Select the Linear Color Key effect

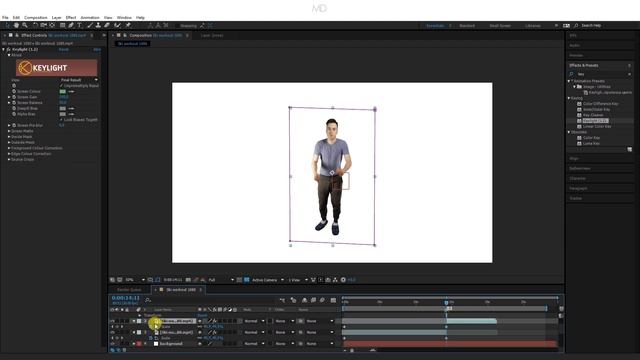click(597, 127)
